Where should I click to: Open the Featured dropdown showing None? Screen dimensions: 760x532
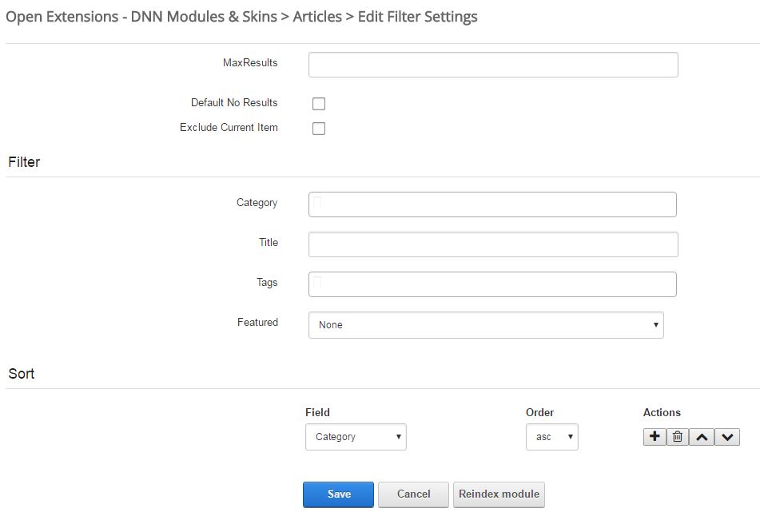(x=486, y=324)
